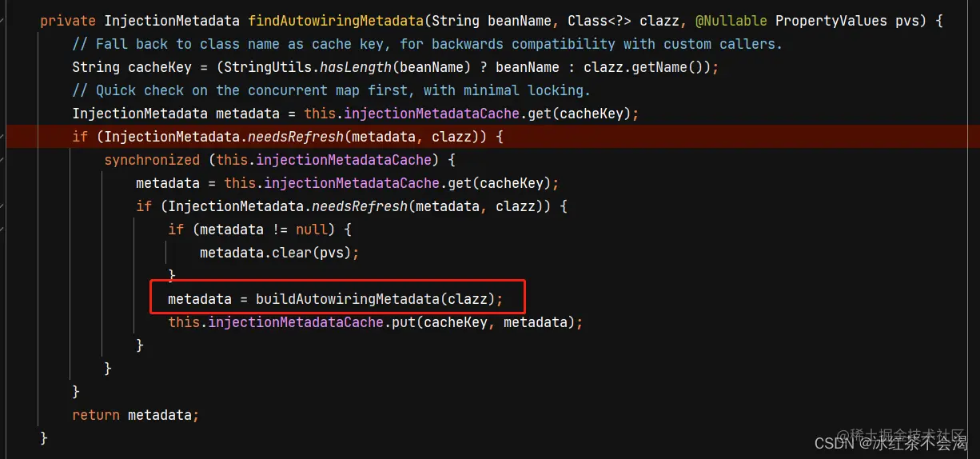Image resolution: width=980 pixels, height=459 pixels.
Task: Click the 'String beanName' parameter in signature
Action: coord(492,21)
